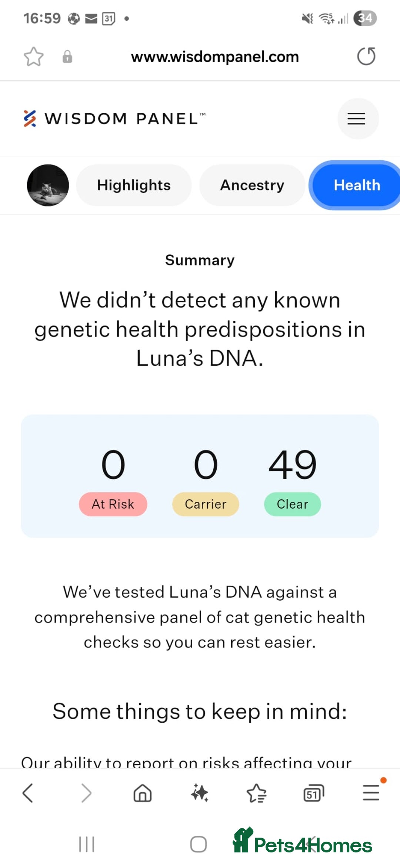Tap the Clear green badge
Viewport: 400px width, 868px height.
click(293, 504)
